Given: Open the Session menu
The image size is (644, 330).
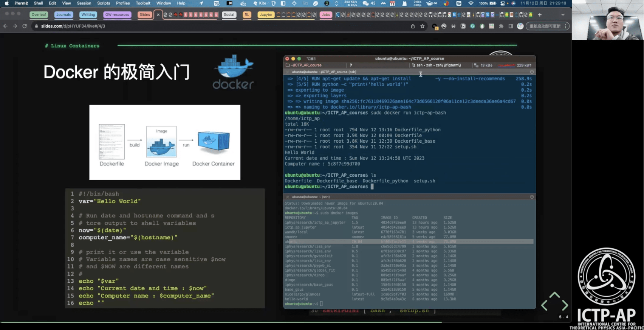Looking at the screenshot, I should pyautogui.click(x=84, y=3).
